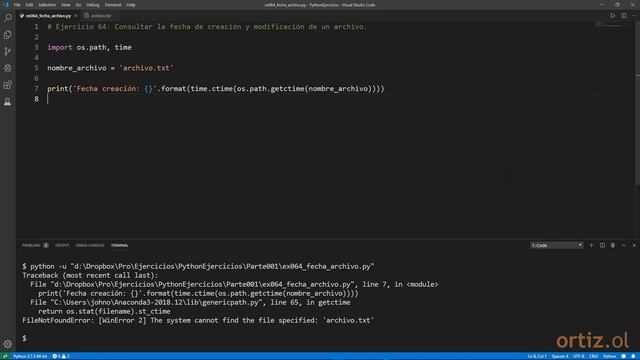Change the Python language mode in the status bar
The height and width of the screenshot is (360, 640).
click(609, 356)
